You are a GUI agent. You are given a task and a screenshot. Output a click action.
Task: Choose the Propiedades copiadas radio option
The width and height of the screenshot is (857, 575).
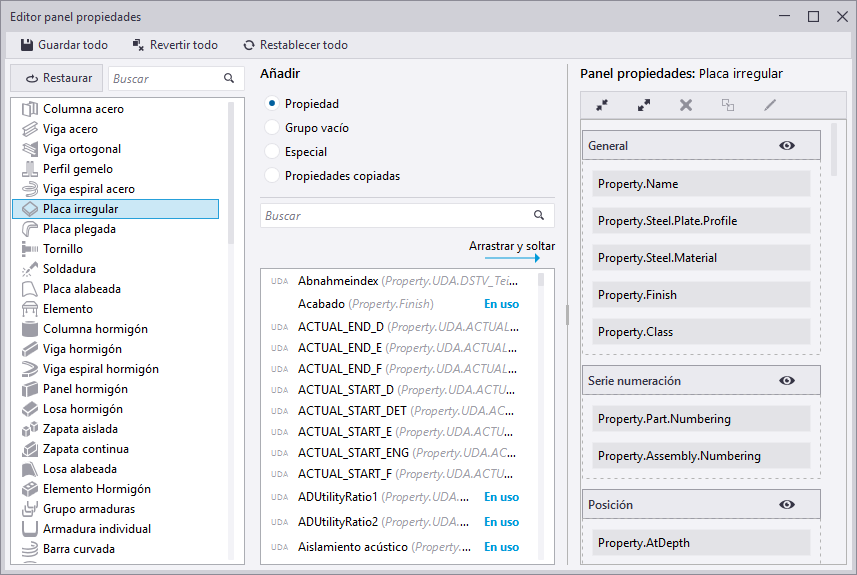272,176
